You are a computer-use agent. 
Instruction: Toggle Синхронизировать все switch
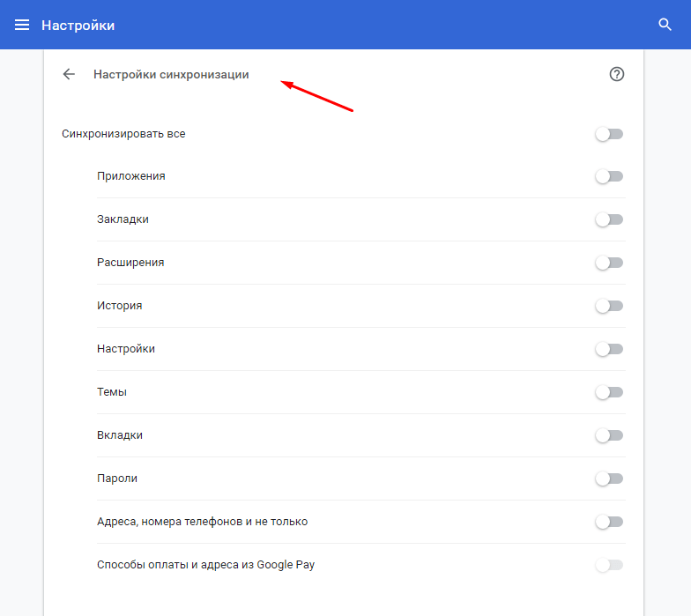(609, 134)
